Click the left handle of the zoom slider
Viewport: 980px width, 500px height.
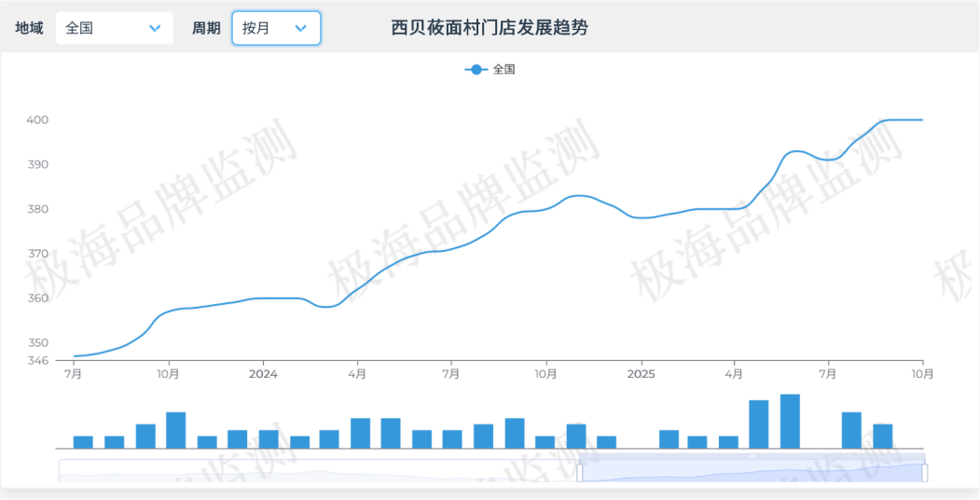pyautogui.click(x=579, y=472)
